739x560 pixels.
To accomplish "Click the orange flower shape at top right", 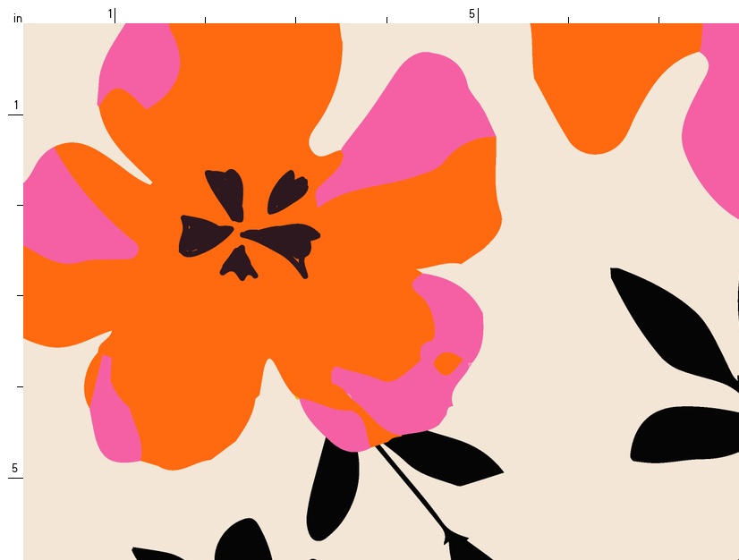I will coord(608,81).
